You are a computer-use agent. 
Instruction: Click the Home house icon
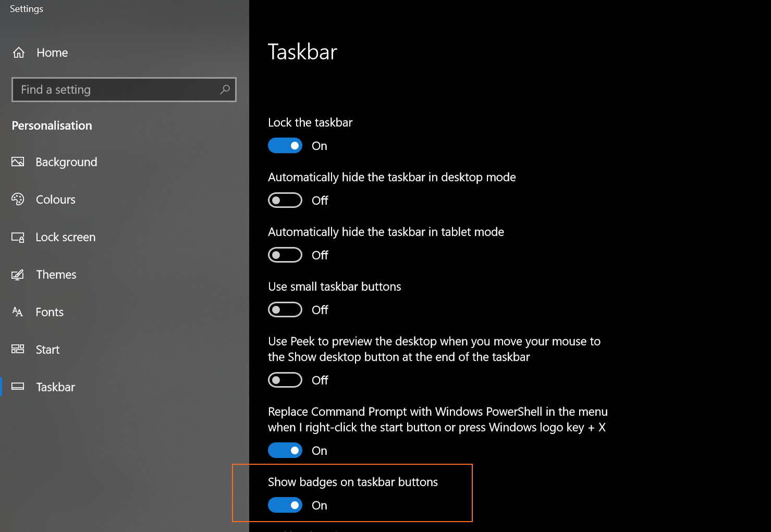pyautogui.click(x=18, y=52)
